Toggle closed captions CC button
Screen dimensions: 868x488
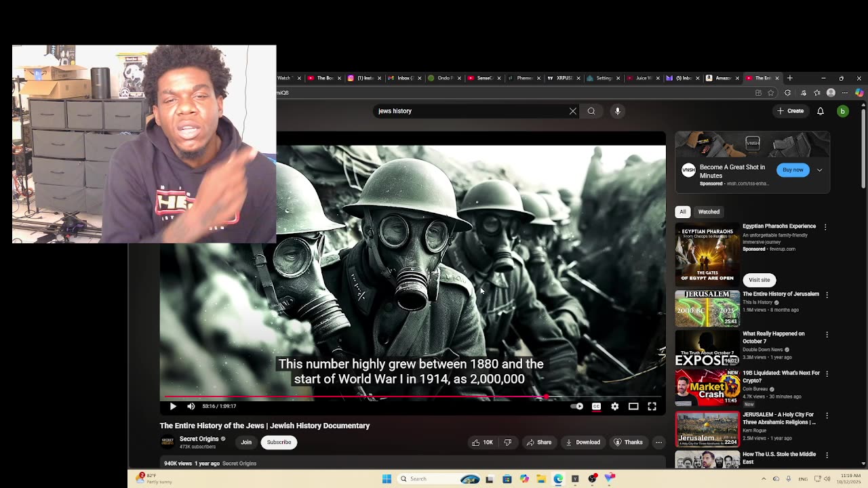596,406
